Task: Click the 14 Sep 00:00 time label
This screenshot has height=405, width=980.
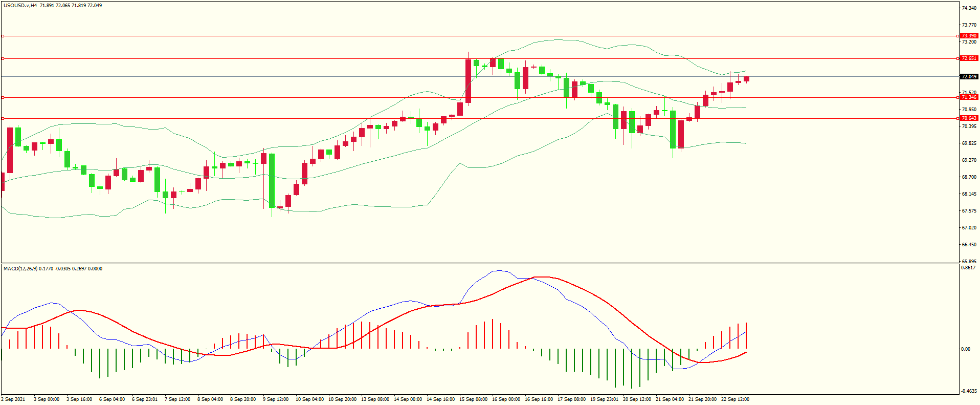Action: click(408, 399)
